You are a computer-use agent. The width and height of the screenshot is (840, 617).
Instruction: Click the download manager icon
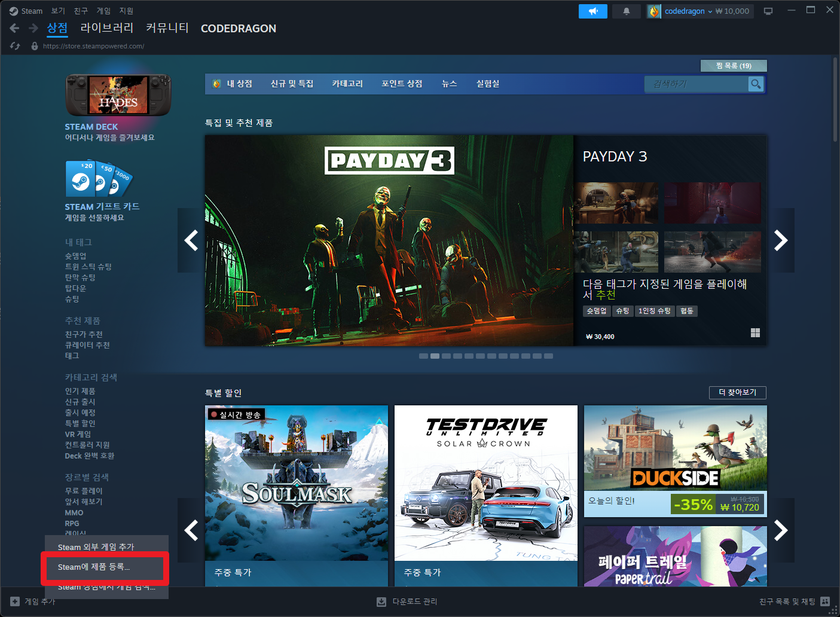[381, 601]
